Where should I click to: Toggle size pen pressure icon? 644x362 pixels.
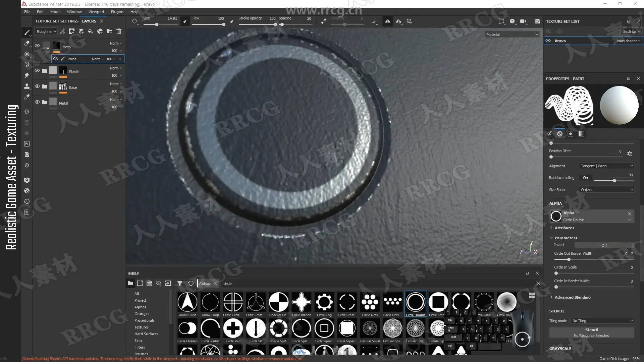[x=185, y=21]
